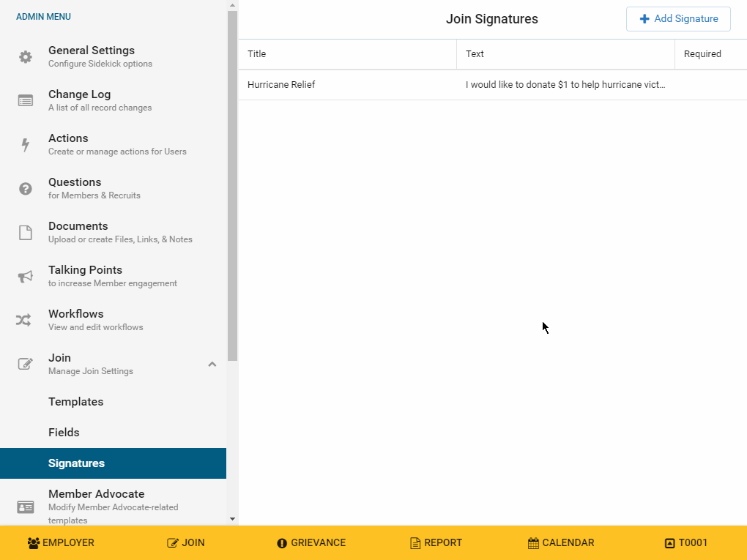
Task: Click the Workflows shuffle icon
Action: 24,321
